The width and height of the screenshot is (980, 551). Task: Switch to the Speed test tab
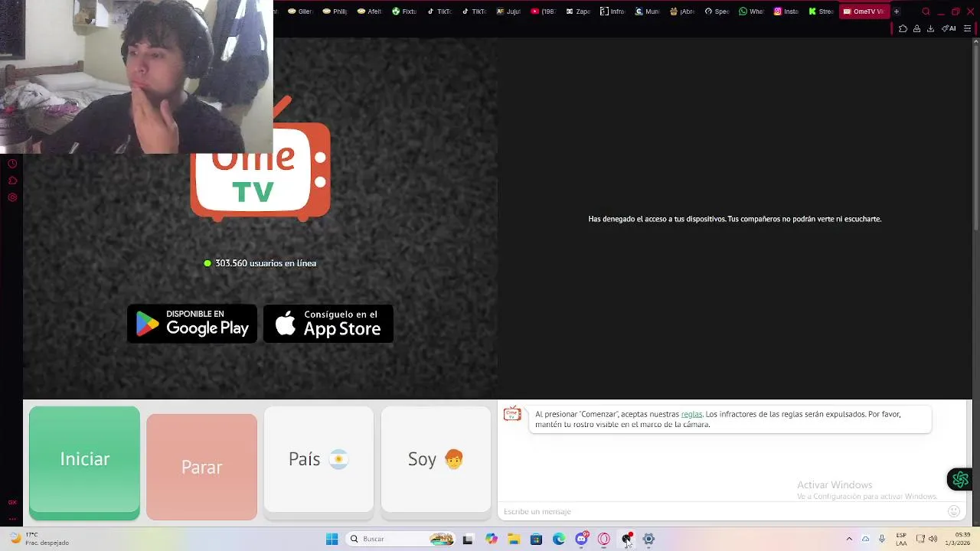click(x=717, y=11)
